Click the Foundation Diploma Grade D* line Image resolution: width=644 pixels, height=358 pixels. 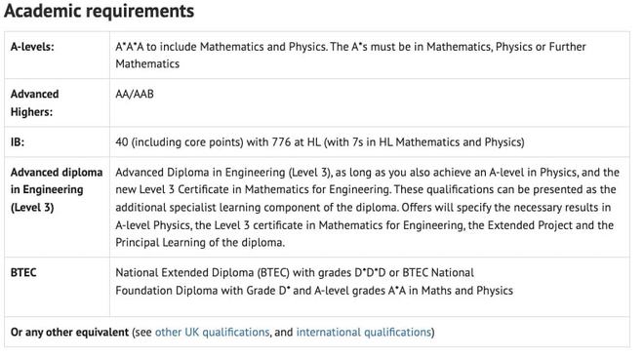pos(314,291)
